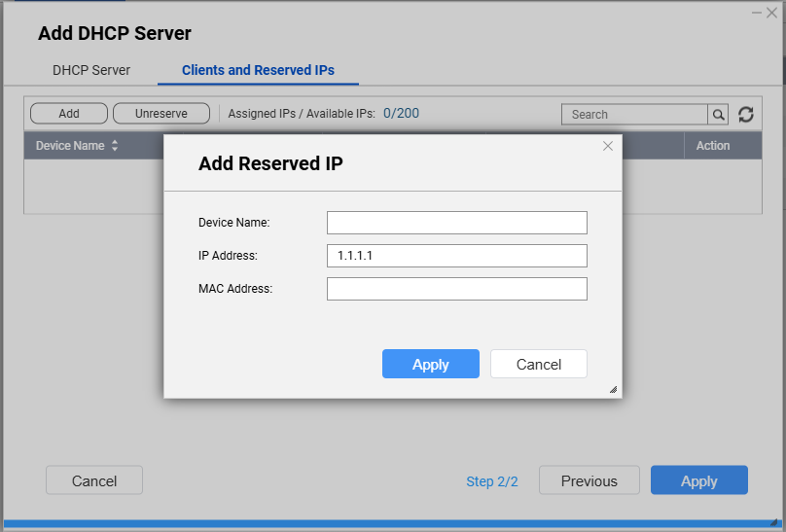Click Cancel at the bottom-left of the wizard
The image size is (786, 532).
click(94, 480)
